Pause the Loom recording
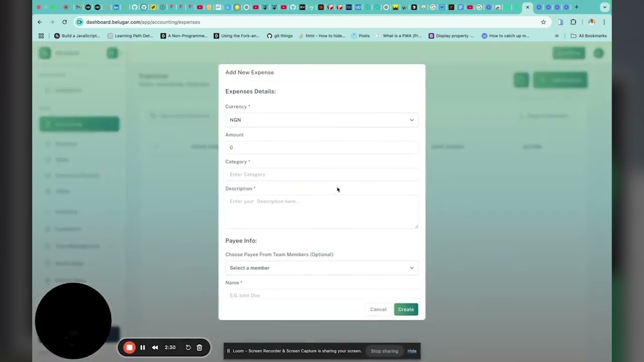The image size is (644, 362). 142,347
